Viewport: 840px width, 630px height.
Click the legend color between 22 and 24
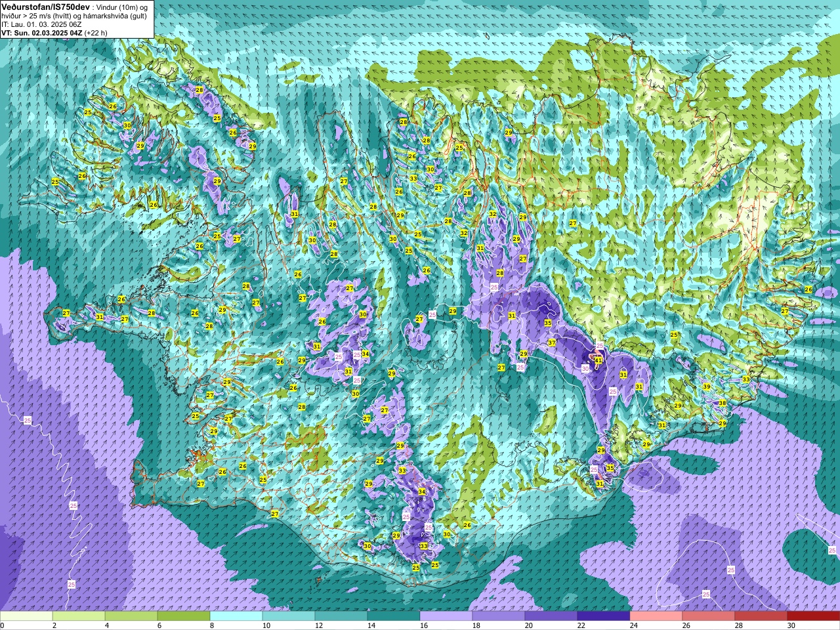604,616
